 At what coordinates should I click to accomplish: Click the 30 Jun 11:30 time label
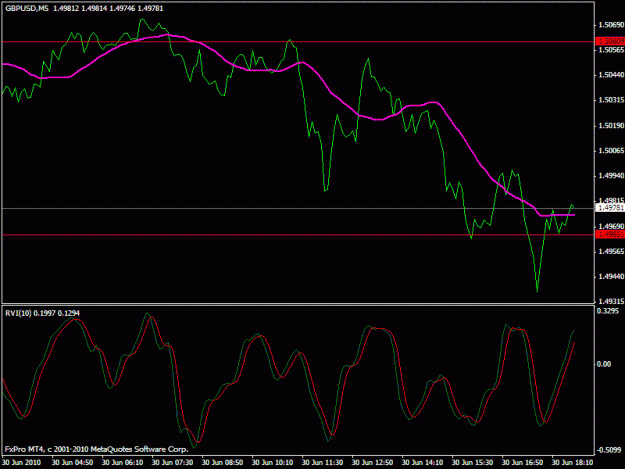[322, 463]
